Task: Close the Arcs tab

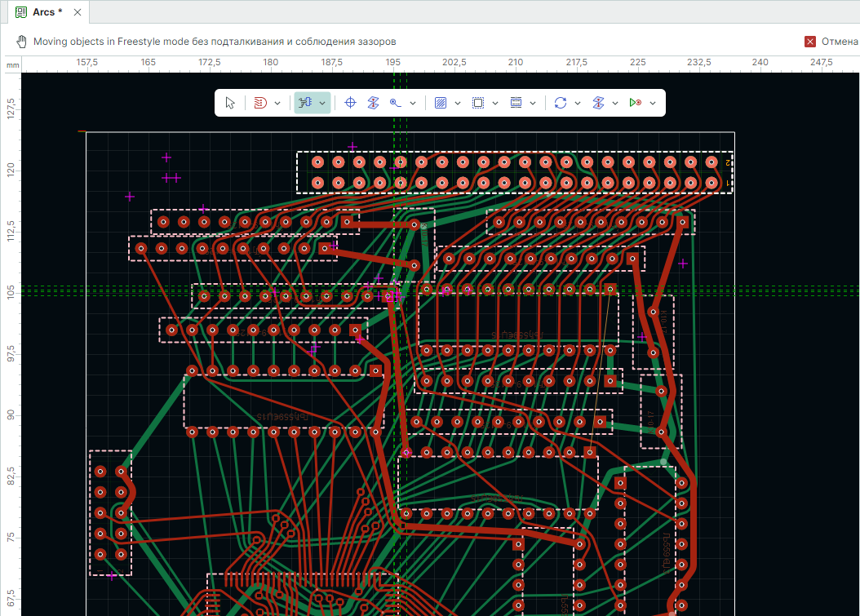Action: pyautogui.click(x=77, y=12)
